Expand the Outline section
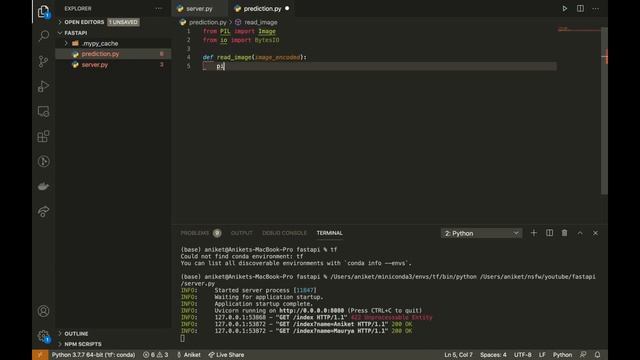640x360 pixels. 76,333
